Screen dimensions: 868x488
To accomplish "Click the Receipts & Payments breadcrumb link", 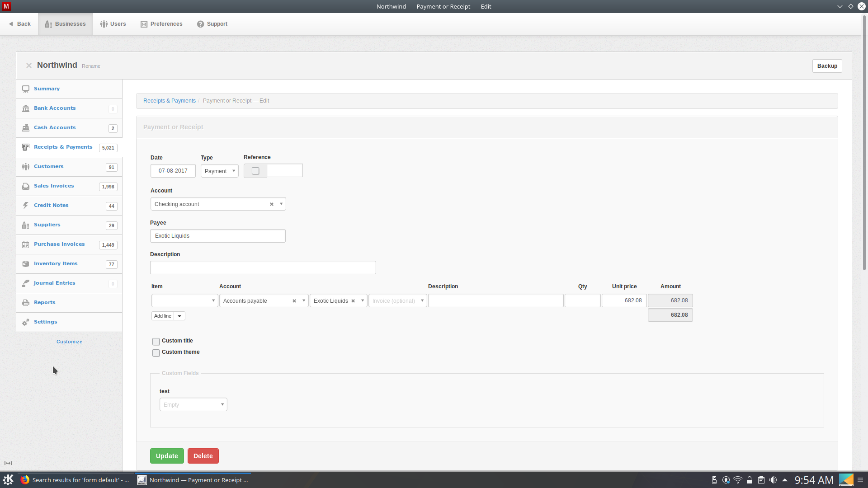I will 169,101.
